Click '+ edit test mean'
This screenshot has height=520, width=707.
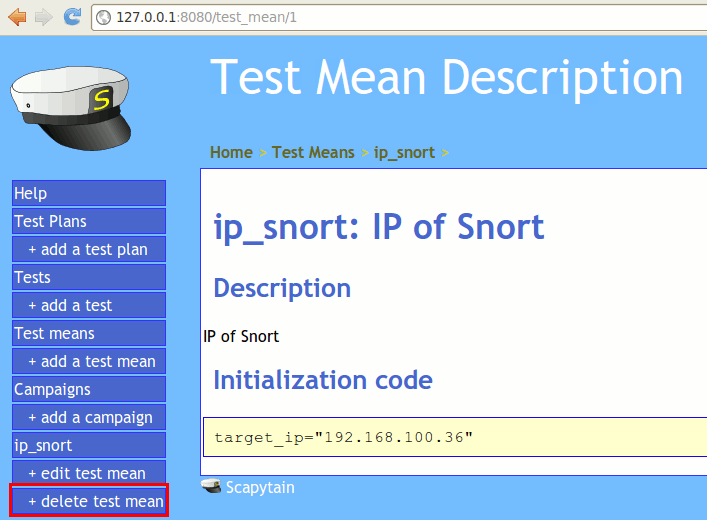(x=88, y=473)
